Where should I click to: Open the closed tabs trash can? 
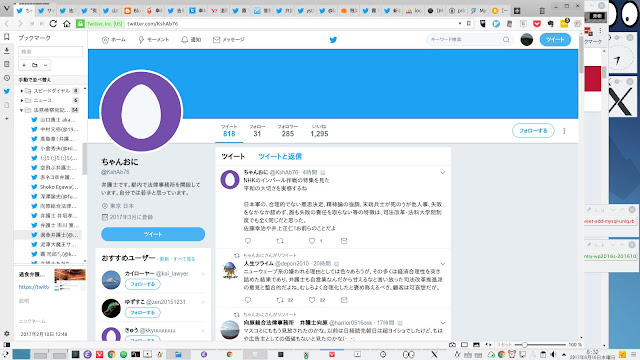pos(542,11)
